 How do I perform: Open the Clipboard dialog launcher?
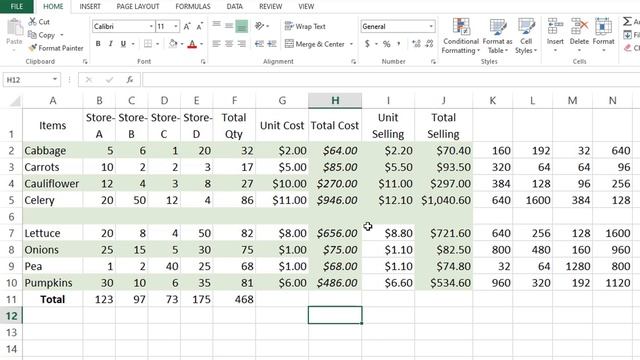85,62
